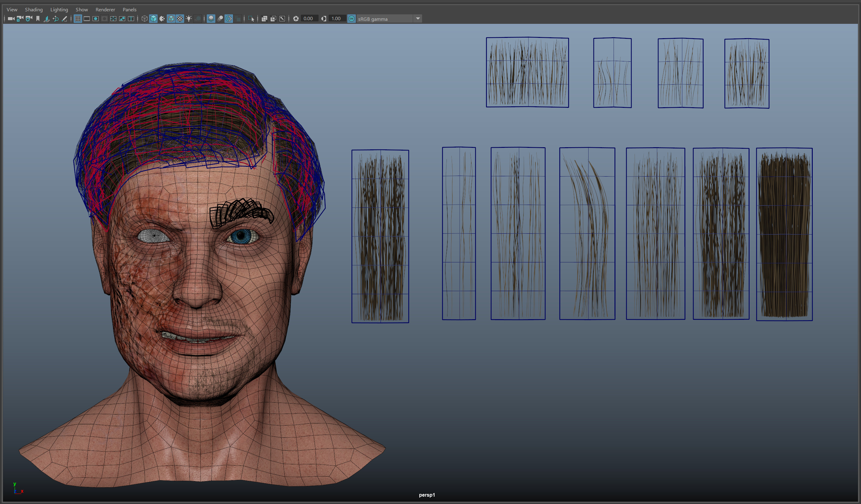Select the densest dark hair card
The width and height of the screenshot is (861, 504).
tap(784, 234)
